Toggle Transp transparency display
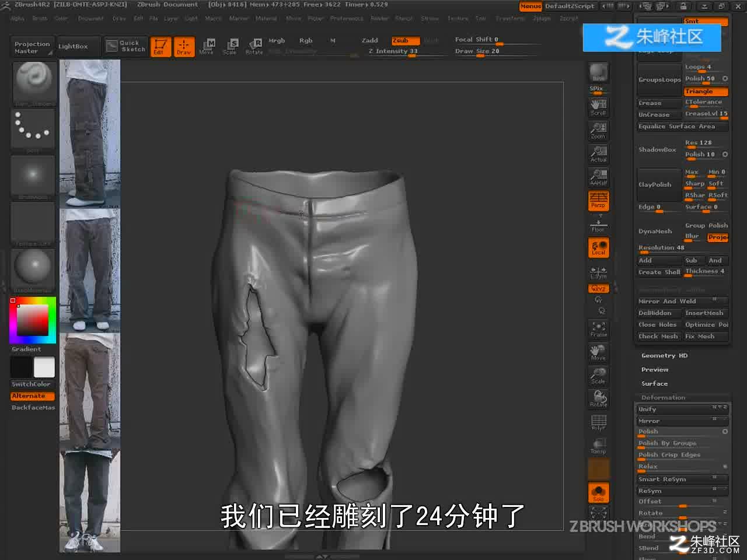The width and height of the screenshot is (747, 560). pos(598,446)
